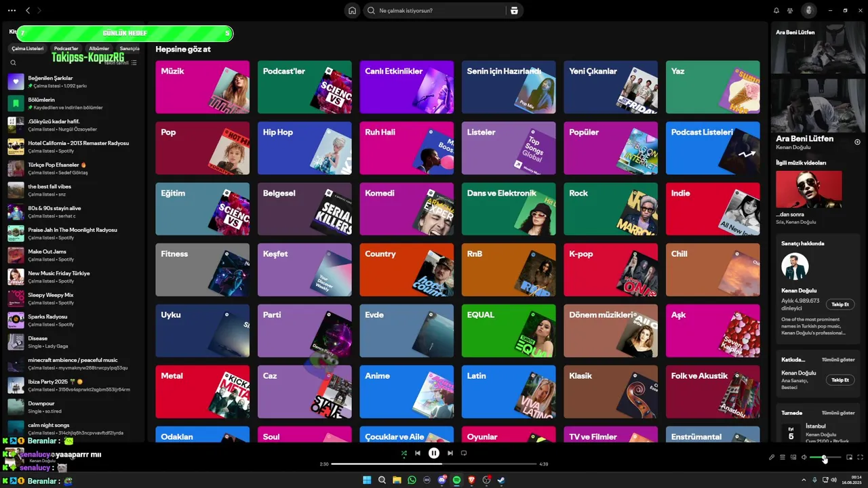Seek on the song progress bar
This screenshot has height=488, width=868.
[x=434, y=464]
